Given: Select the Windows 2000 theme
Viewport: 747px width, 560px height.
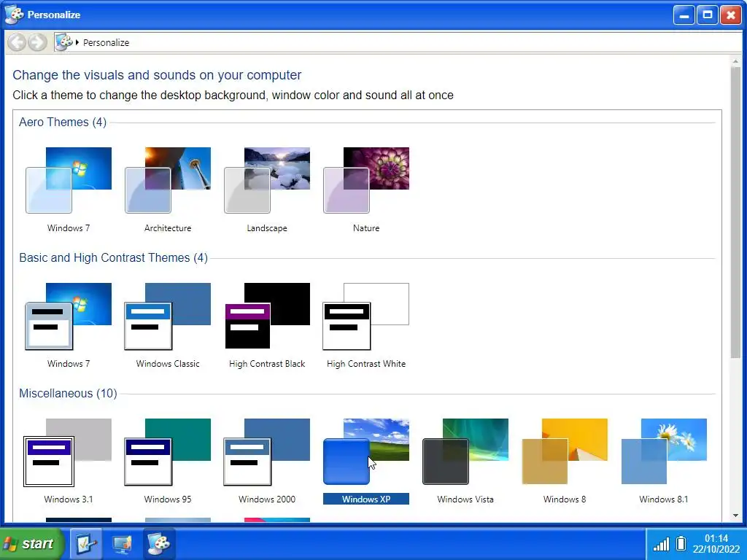Looking at the screenshot, I should (x=267, y=461).
